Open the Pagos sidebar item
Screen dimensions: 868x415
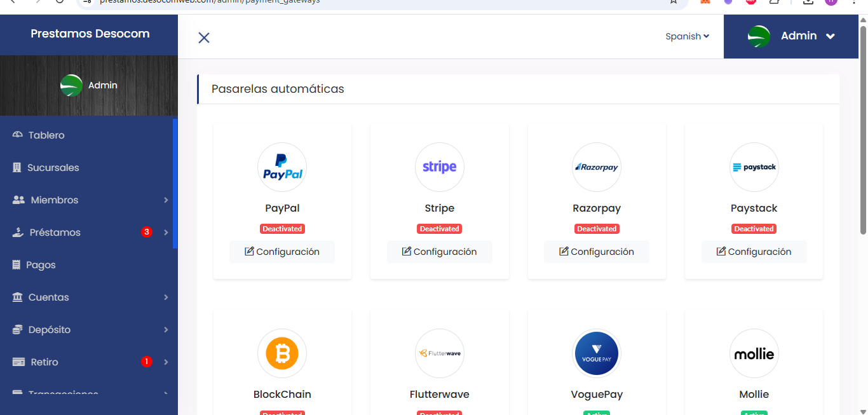click(x=41, y=265)
